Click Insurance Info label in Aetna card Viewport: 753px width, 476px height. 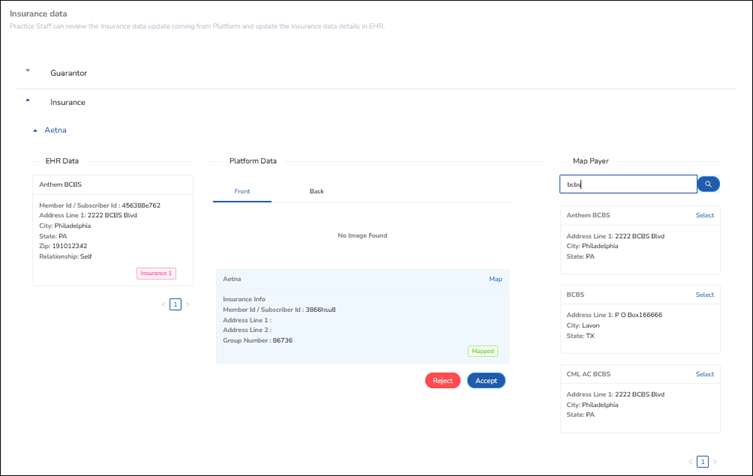pos(244,299)
